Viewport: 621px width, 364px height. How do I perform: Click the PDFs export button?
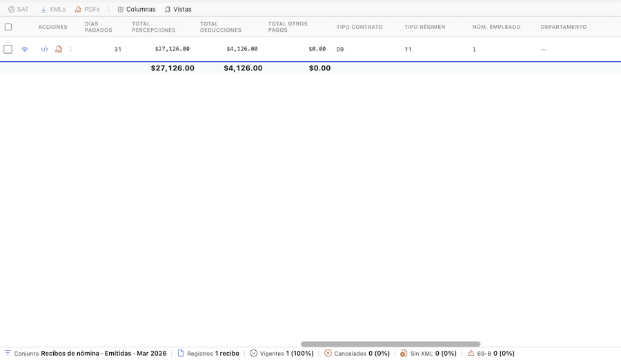tap(87, 9)
